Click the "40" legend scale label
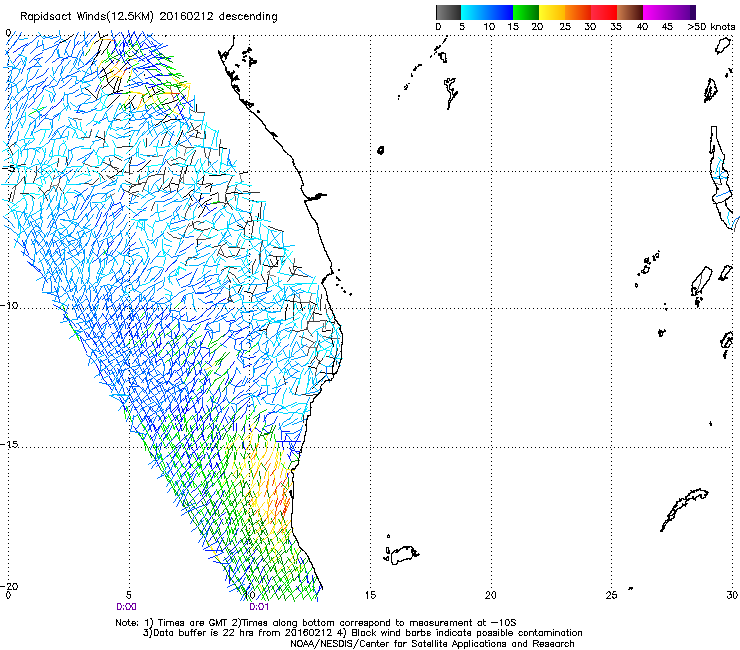740x650 pixels. pos(642,27)
